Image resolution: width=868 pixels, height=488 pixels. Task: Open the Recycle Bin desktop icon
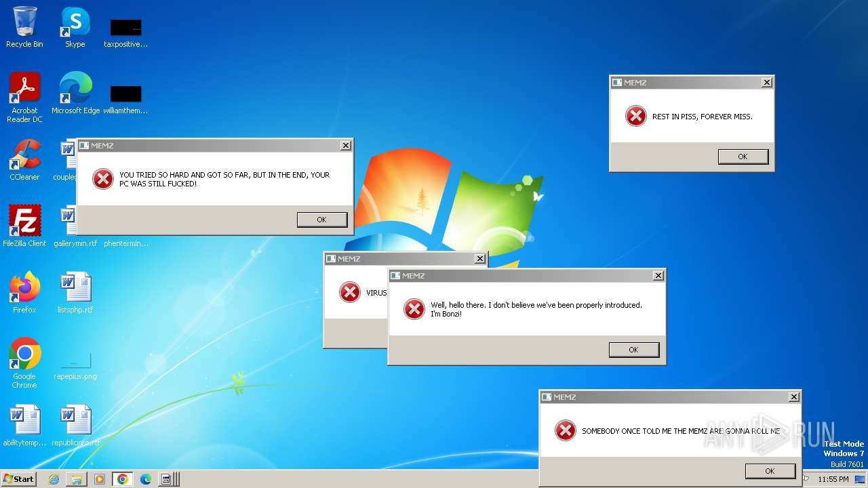(24, 27)
